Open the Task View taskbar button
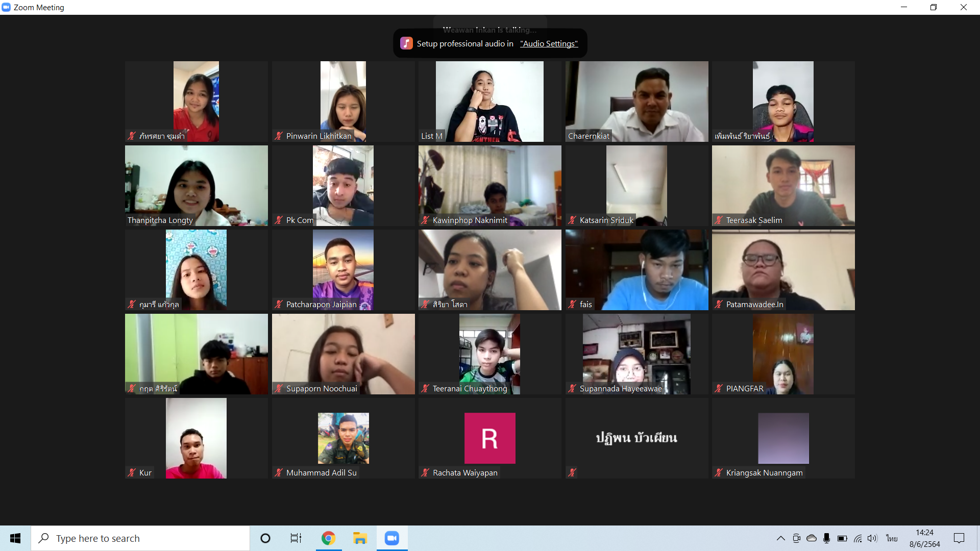Screen dimensions: 980x551 click(x=296, y=538)
